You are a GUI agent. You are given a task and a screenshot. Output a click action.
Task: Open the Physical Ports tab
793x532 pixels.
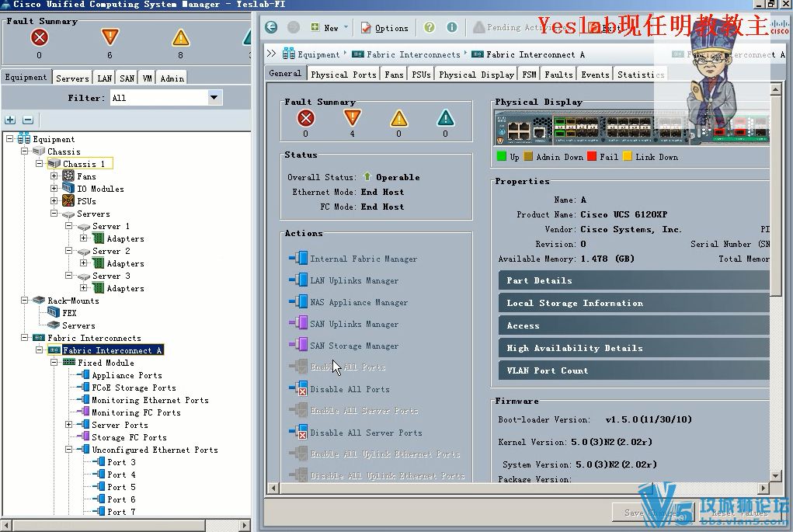(x=343, y=75)
